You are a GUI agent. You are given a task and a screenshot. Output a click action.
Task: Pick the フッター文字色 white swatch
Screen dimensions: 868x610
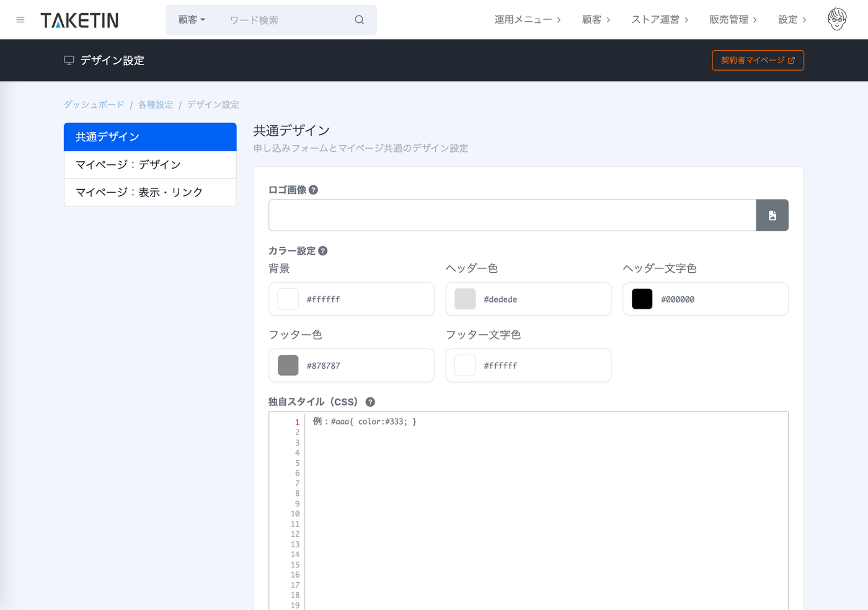click(x=465, y=365)
